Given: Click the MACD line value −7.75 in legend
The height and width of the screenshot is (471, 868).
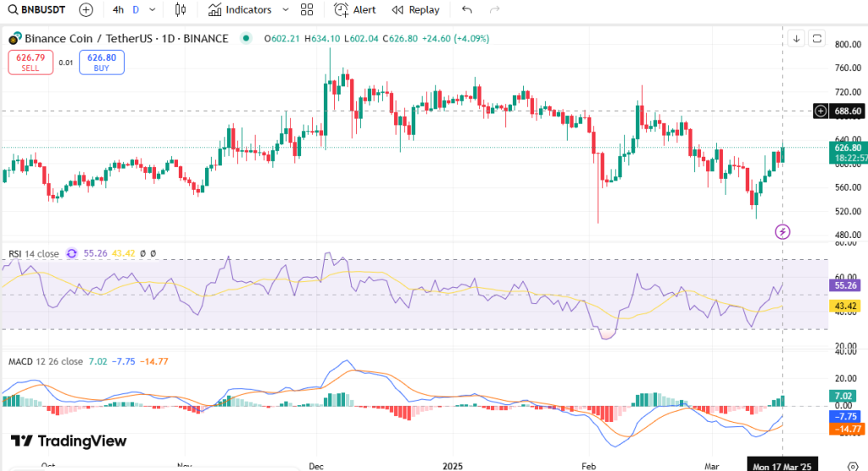Looking at the screenshot, I should tap(124, 362).
